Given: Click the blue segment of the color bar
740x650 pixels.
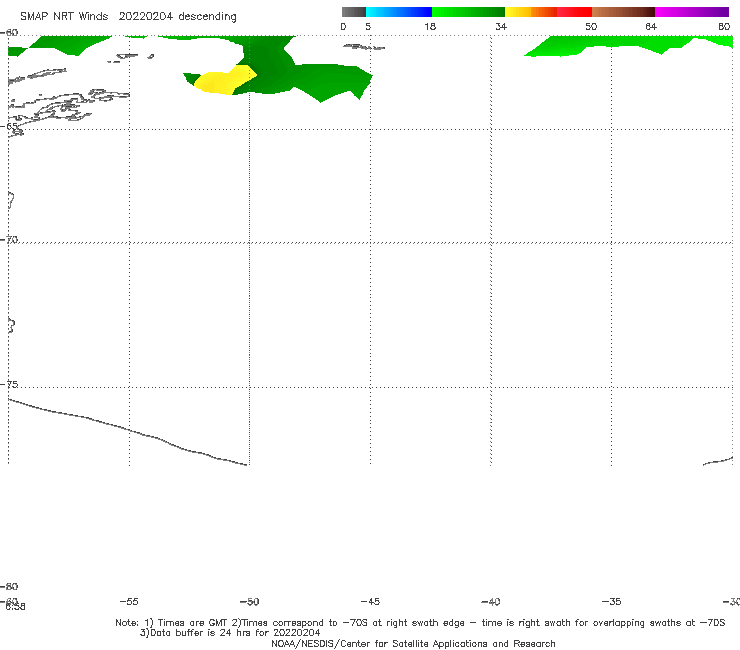Looking at the screenshot, I should (399, 12).
